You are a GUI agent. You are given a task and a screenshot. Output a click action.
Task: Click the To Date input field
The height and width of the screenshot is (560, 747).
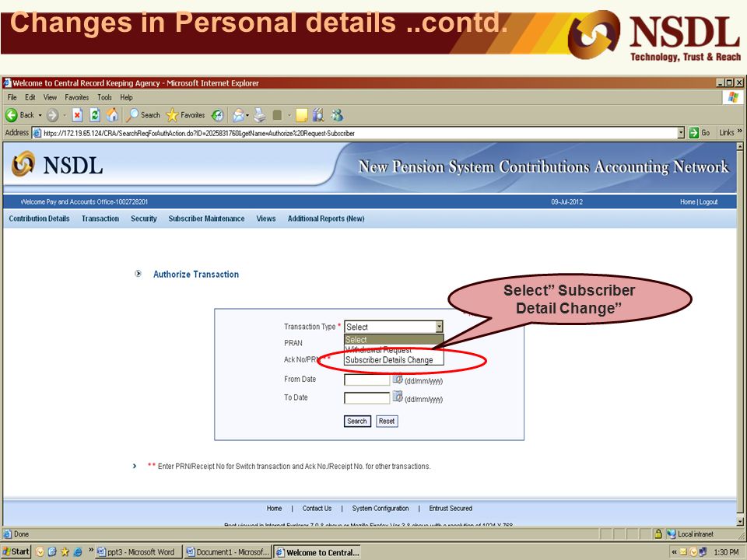(x=366, y=397)
